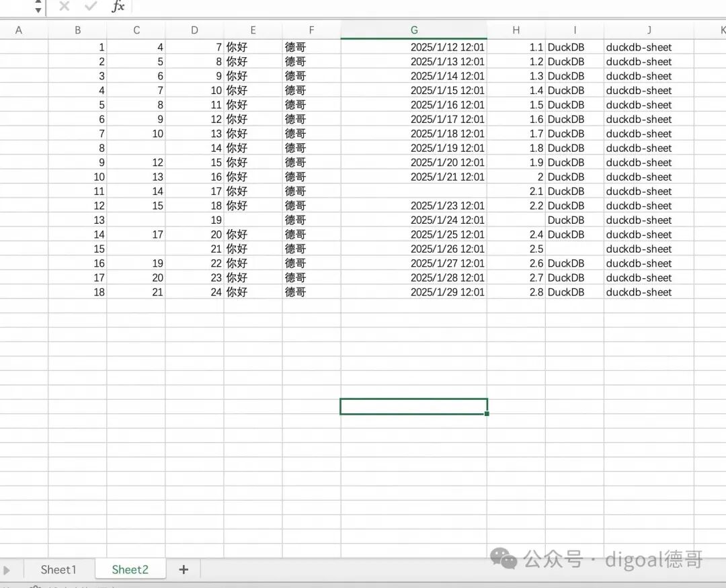Select column B header
The height and width of the screenshot is (588, 726).
pyautogui.click(x=78, y=30)
